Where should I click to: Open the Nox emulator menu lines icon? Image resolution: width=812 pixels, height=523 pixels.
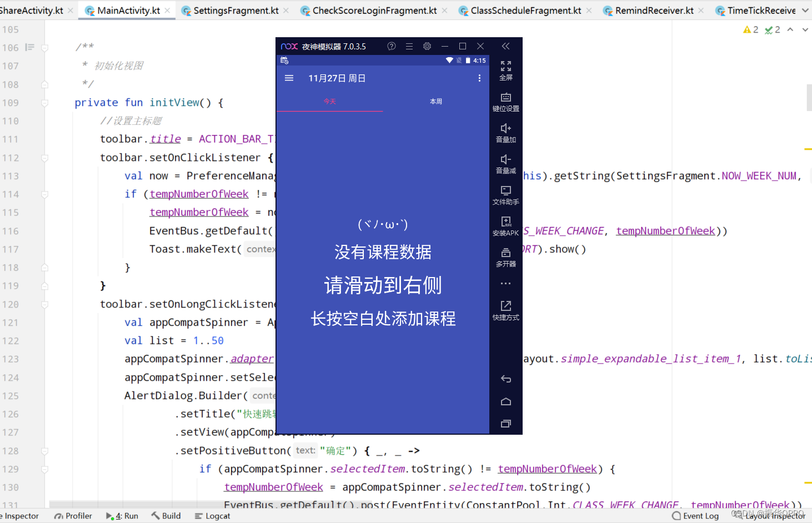[x=409, y=46]
